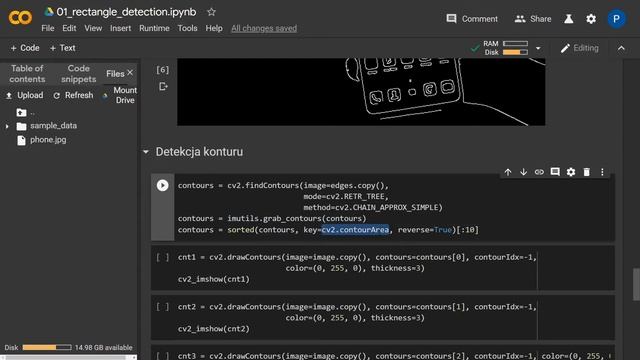Click the sidebar disk space bar
Image resolution: width=640 pixels, height=360 pixels.
tap(47, 347)
